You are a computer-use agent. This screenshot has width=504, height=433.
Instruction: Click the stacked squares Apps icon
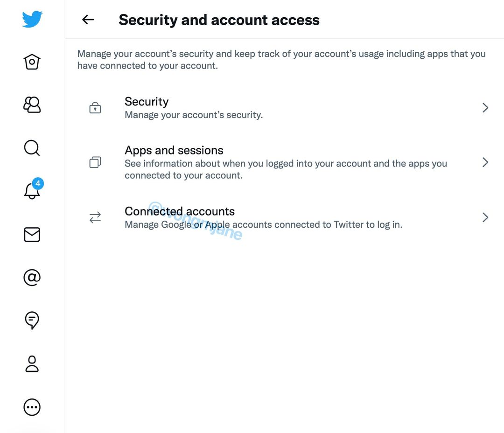click(x=95, y=162)
